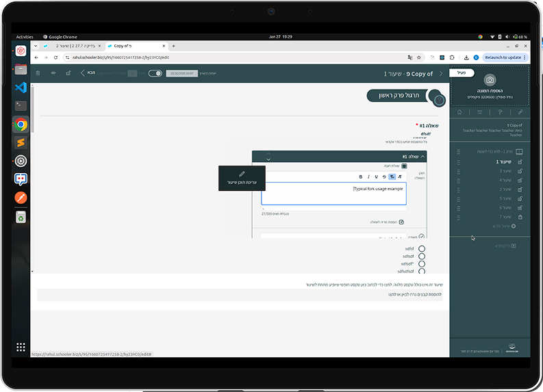Move question up with up chevron
This screenshot has width=543, height=392.
pyautogui.click(x=268, y=154)
